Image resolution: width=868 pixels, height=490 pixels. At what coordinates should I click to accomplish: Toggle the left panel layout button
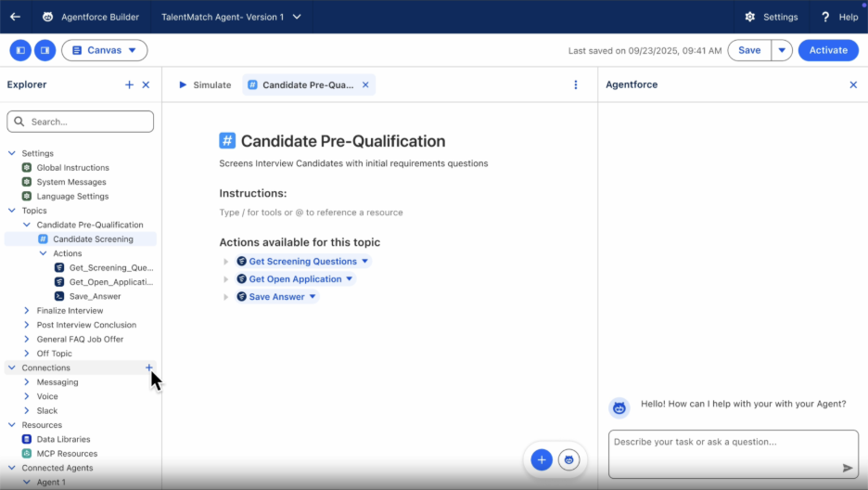(x=20, y=50)
